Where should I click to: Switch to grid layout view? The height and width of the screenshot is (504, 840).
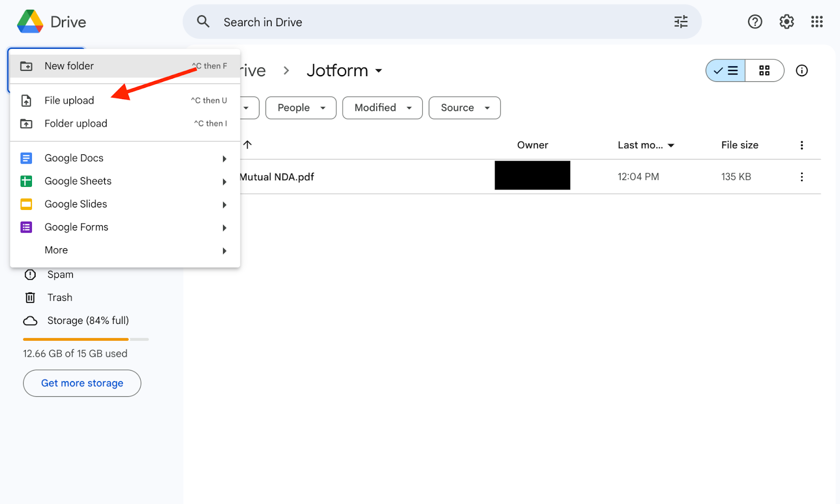coord(764,70)
